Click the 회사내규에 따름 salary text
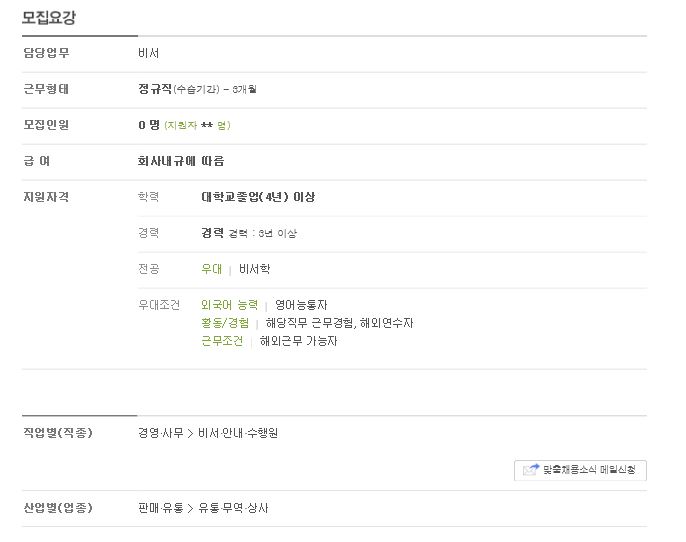 point(181,161)
